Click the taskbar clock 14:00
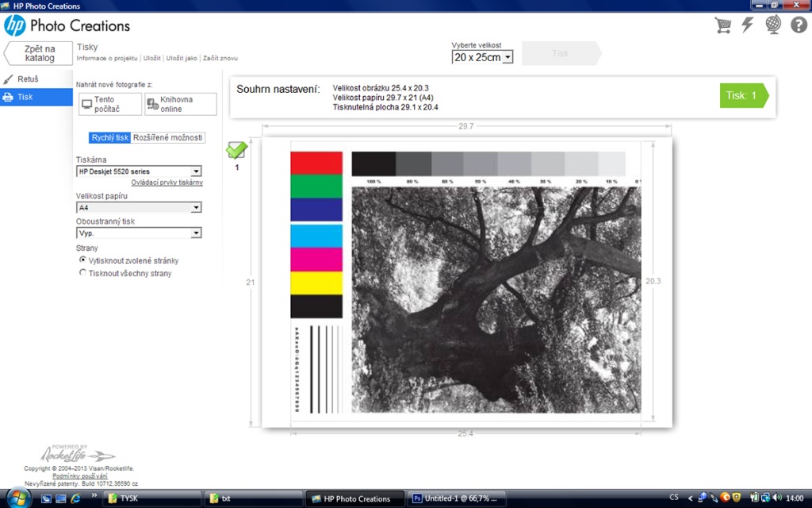The width and height of the screenshot is (812, 508). coord(795,498)
